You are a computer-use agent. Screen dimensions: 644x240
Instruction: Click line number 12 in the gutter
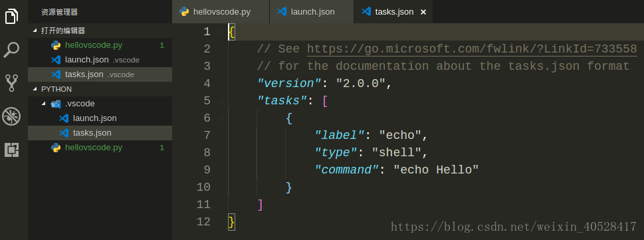coord(204,222)
